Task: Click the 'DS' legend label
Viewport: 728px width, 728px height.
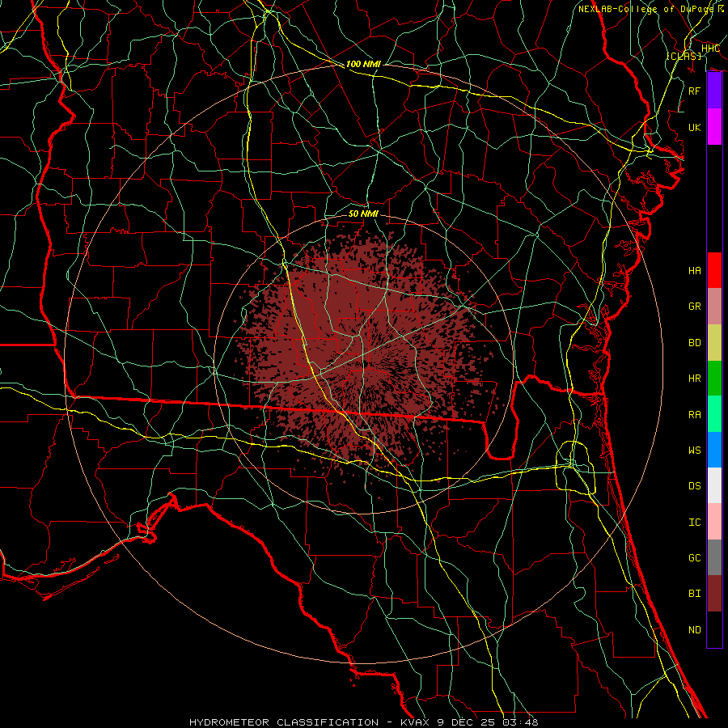Action: (695, 486)
